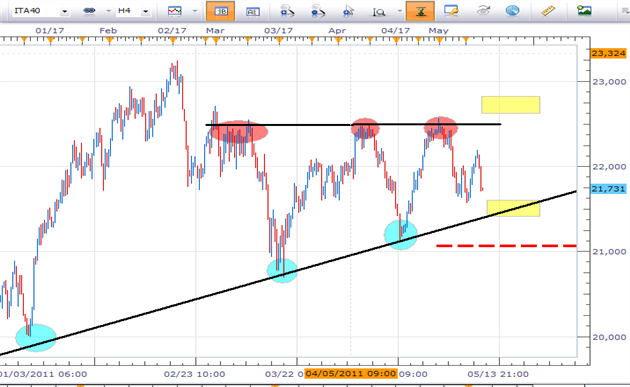Click the 20,000 price axis label

pyautogui.click(x=609, y=337)
